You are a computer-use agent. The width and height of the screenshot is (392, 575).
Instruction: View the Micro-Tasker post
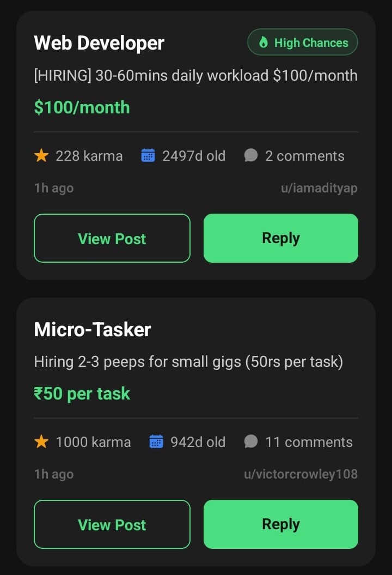pyautogui.click(x=112, y=524)
